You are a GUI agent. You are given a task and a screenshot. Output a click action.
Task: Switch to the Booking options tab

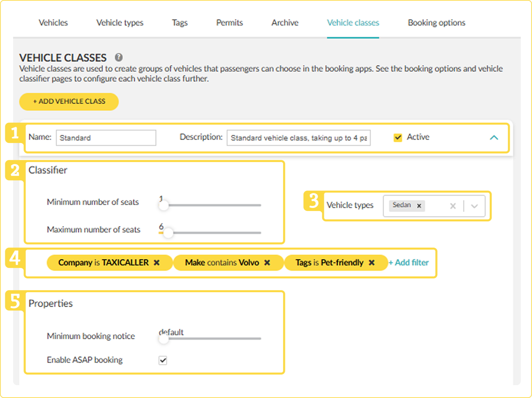436,23
